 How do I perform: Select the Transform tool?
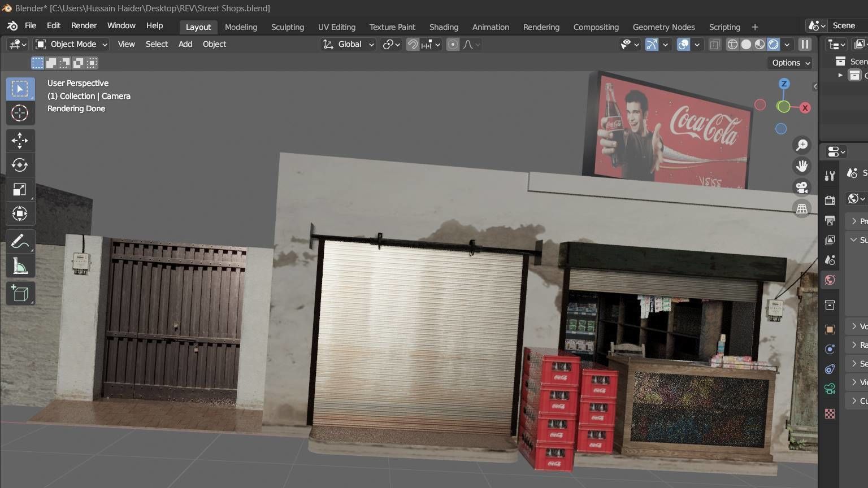pos(20,213)
